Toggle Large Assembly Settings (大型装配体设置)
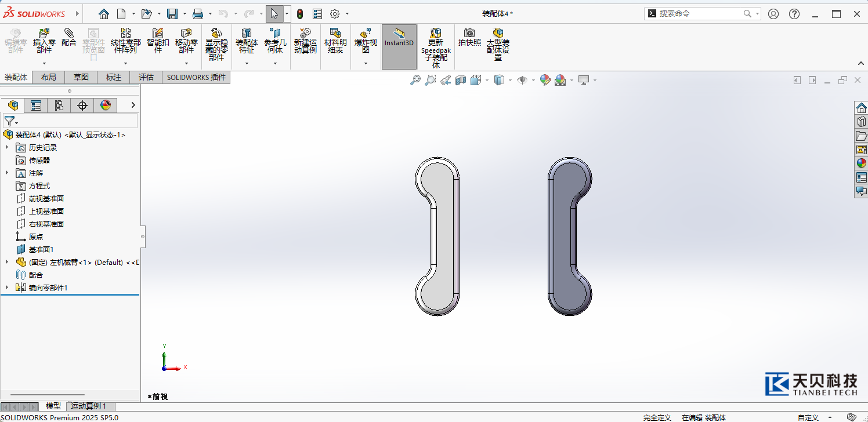868x422 pixels. point(498,34)
